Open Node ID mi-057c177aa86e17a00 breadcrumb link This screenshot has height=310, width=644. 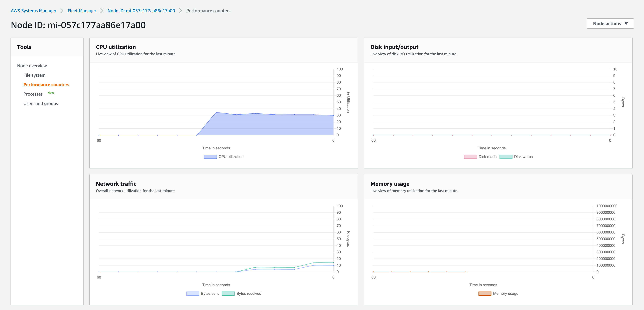(x=141, y=11)
